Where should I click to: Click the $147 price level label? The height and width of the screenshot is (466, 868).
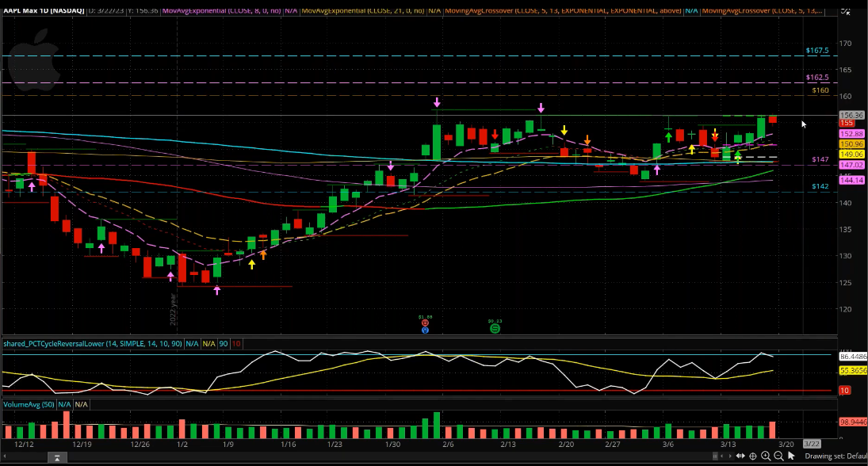click(820, 159)
